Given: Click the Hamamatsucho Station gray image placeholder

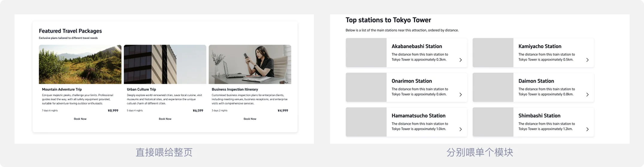Looking at the screenshot, I should [366, 122].
